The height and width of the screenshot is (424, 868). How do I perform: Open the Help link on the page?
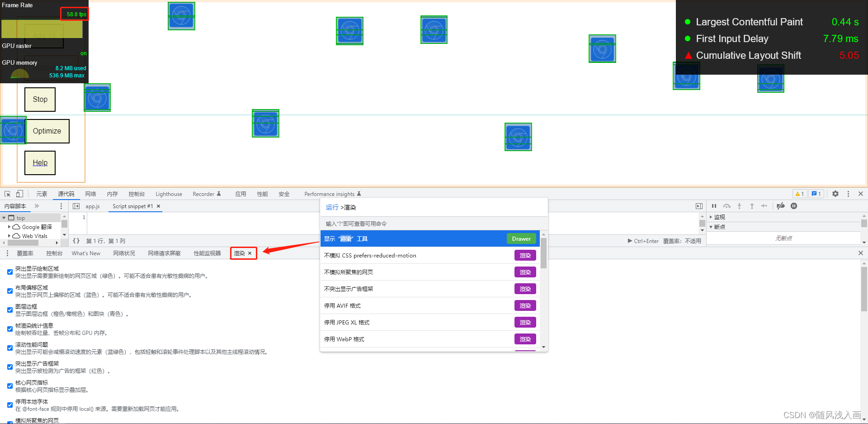click(x=40, y=162)
